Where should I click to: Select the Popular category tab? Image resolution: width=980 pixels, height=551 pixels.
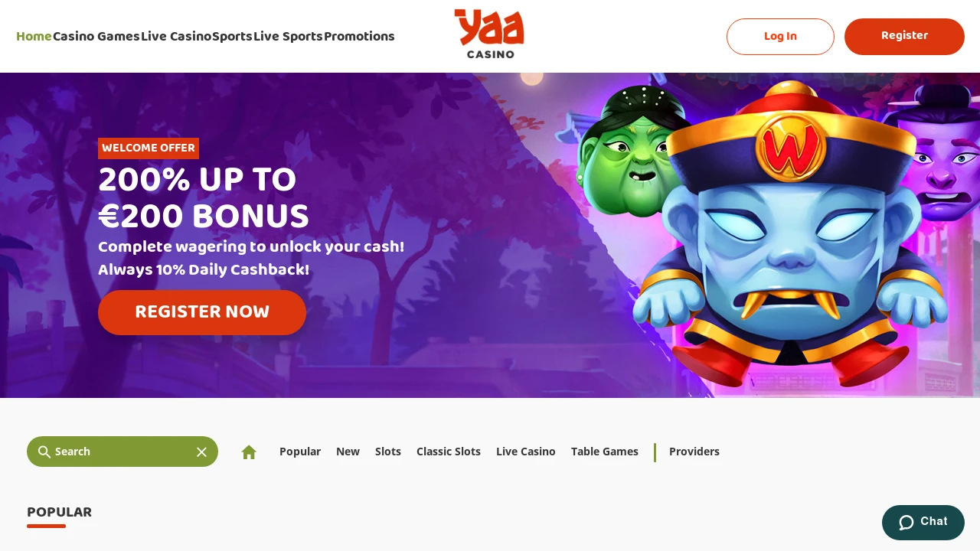click(x=300, y=452)
